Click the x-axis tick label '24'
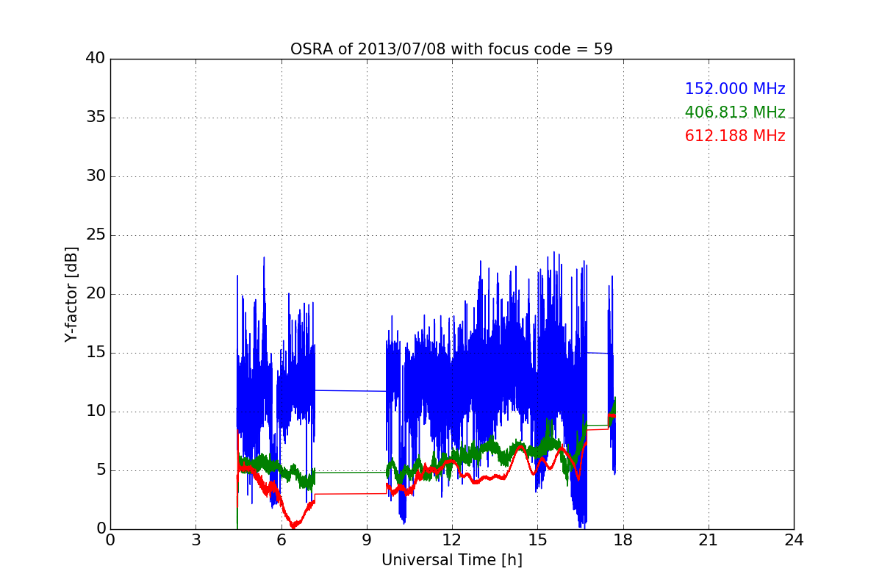This screenshot has width=882, height=588. pyautogui.click(x=794, y=540)
